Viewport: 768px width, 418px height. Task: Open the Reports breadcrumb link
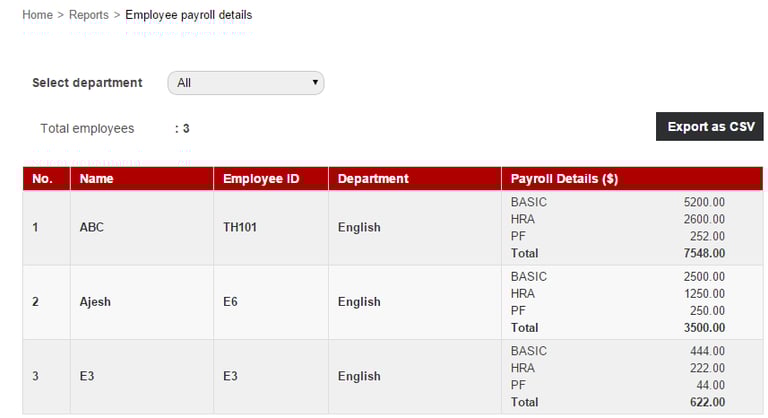click(89, 15)
